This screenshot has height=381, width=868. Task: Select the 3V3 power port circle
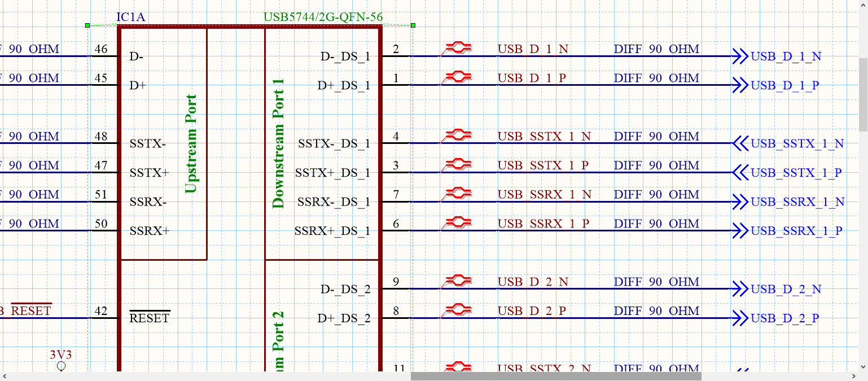click(61, 366)
